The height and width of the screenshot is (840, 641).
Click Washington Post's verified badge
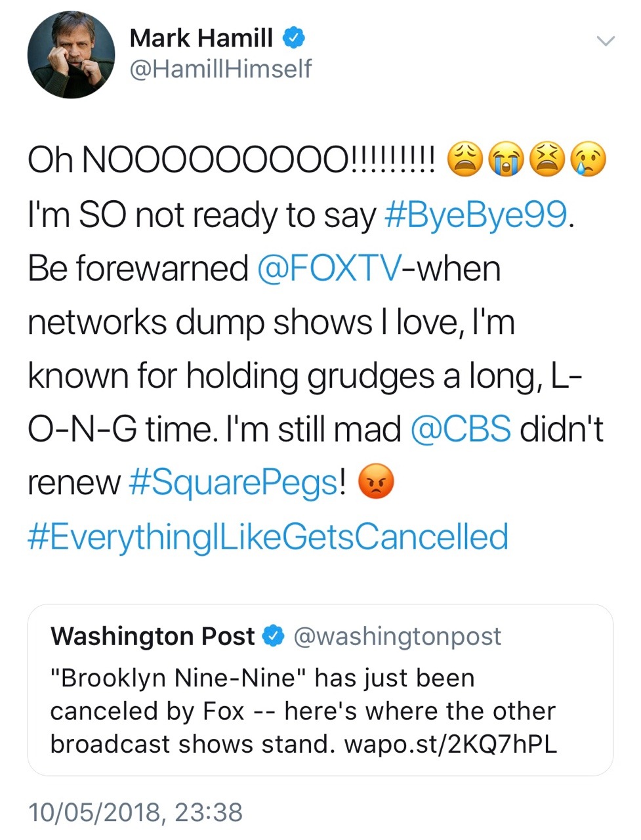(273, 636)
